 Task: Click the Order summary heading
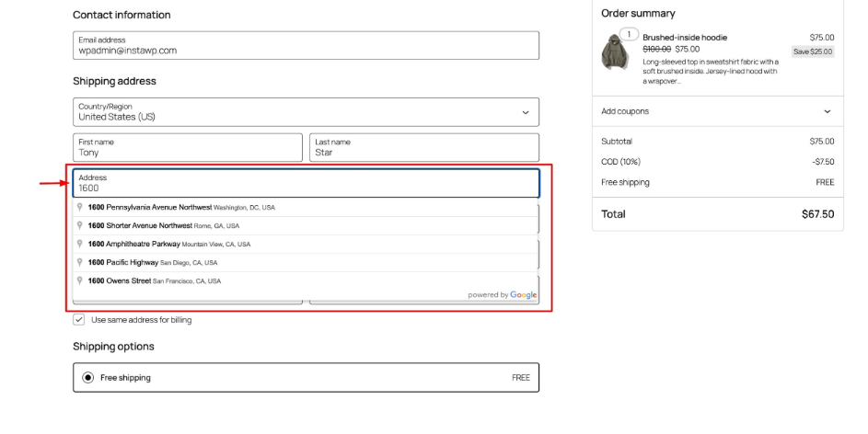tap(638, 13)
